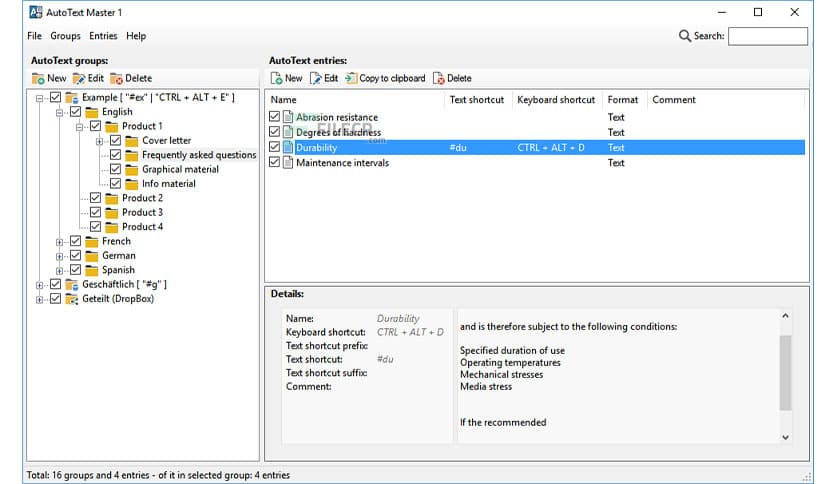The width and height of the screenshot is (836, 484).
Task: Click the Delete group icon
Action: [x=116, y=78]
